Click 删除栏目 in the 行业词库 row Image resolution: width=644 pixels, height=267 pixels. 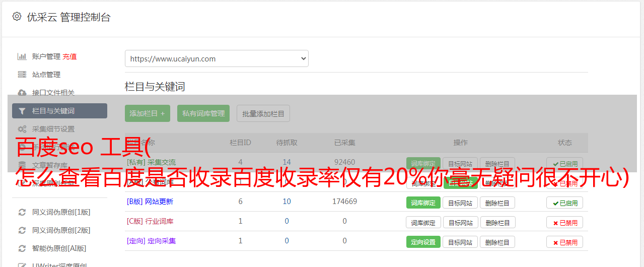click(497, 222)
